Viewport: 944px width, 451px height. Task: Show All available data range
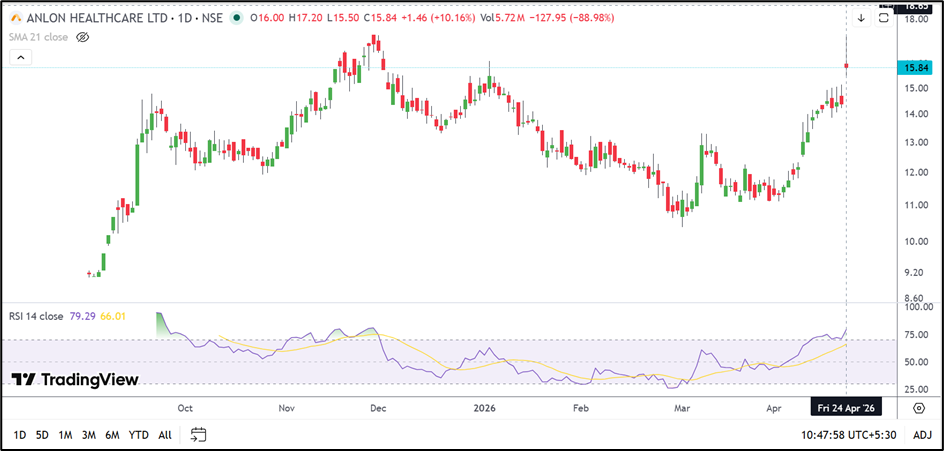(165, 434)
